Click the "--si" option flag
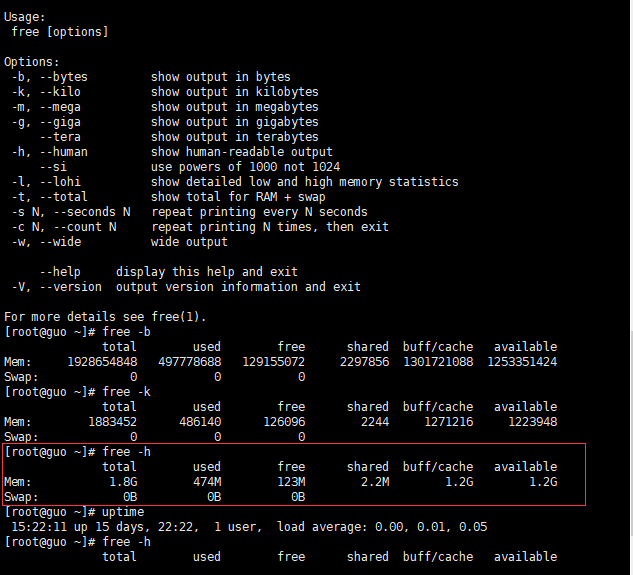 [x=53, y=167]
